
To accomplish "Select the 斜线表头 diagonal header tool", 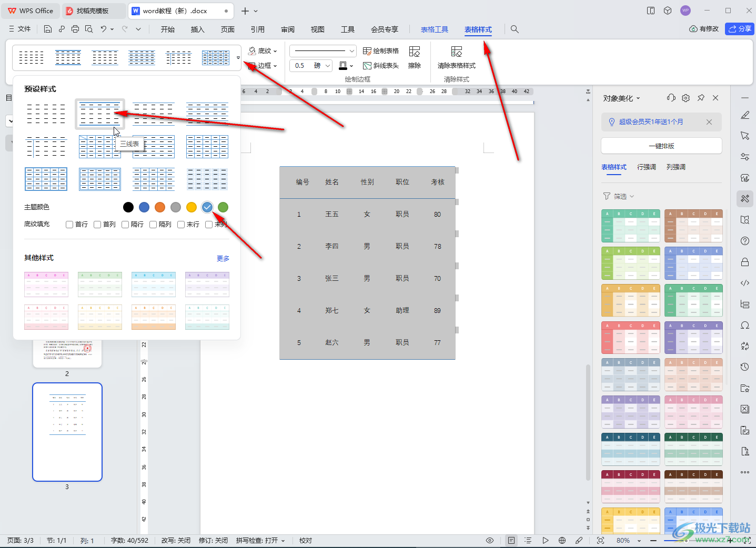I will [x=381, y=66].
